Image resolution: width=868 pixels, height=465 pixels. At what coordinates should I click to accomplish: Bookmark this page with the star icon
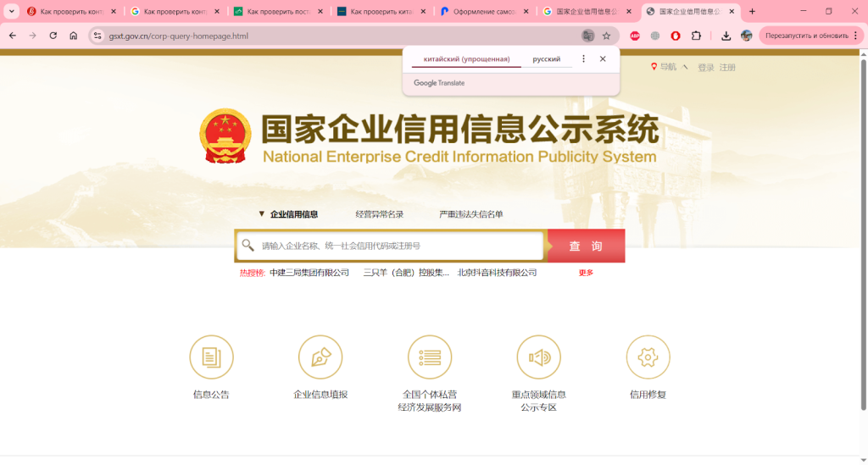coord(607,36)
